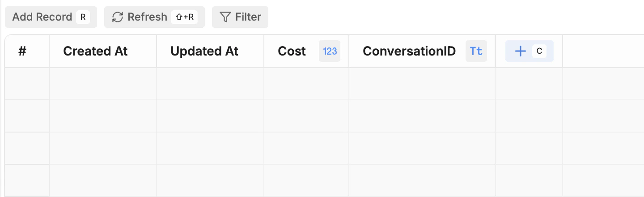Select the ConversationID column header
Image resolution: width=644 pixels, height=197 pixels.
pos(409,51)
